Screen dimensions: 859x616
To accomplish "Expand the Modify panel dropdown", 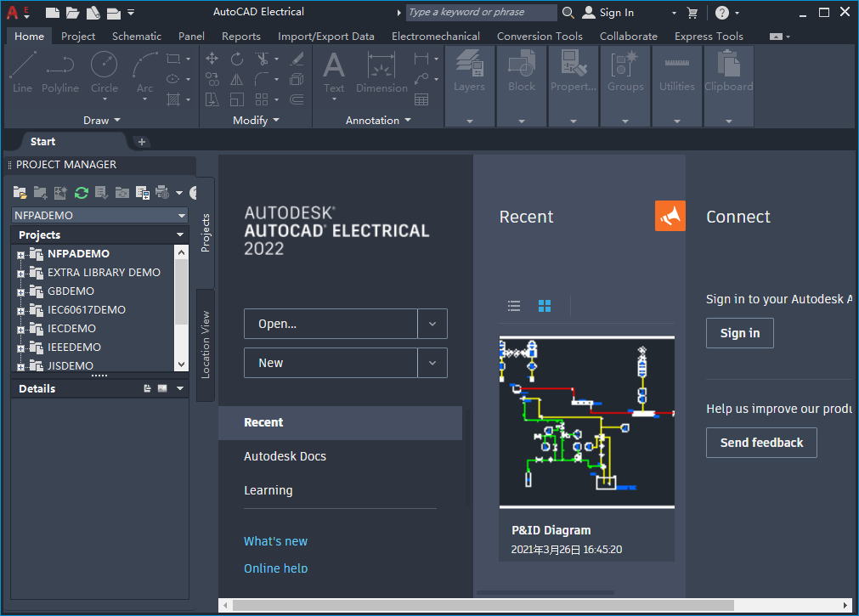I will tap(256, 120).
